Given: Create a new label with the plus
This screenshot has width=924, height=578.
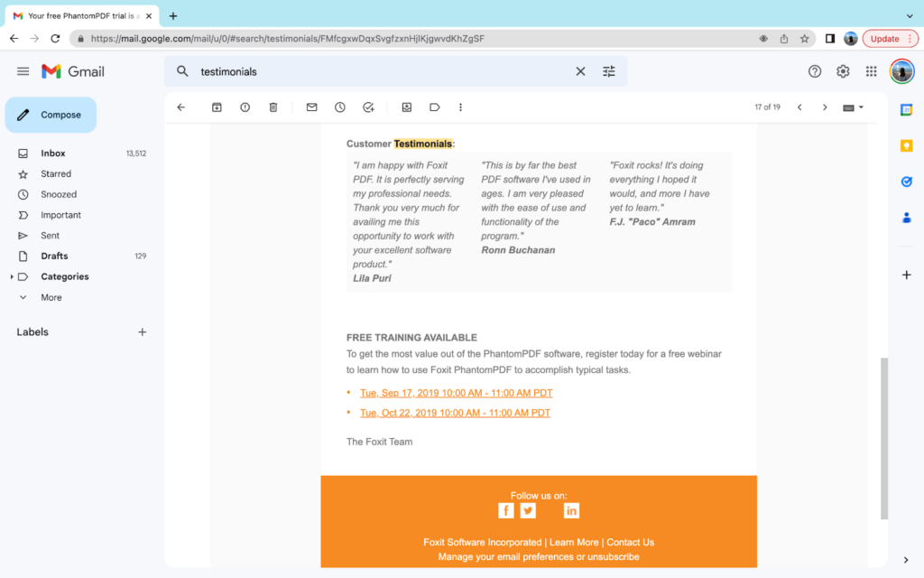Looking at the screenshot, I should pos(142,332).
